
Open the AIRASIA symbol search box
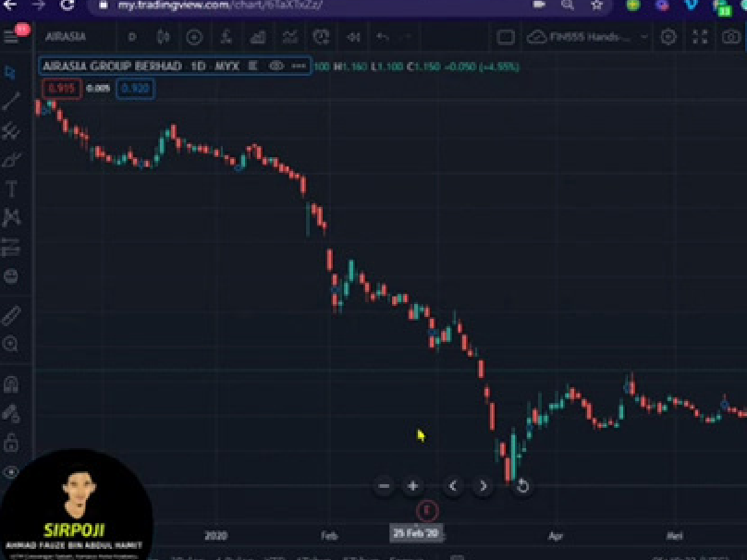coord(66,37)
